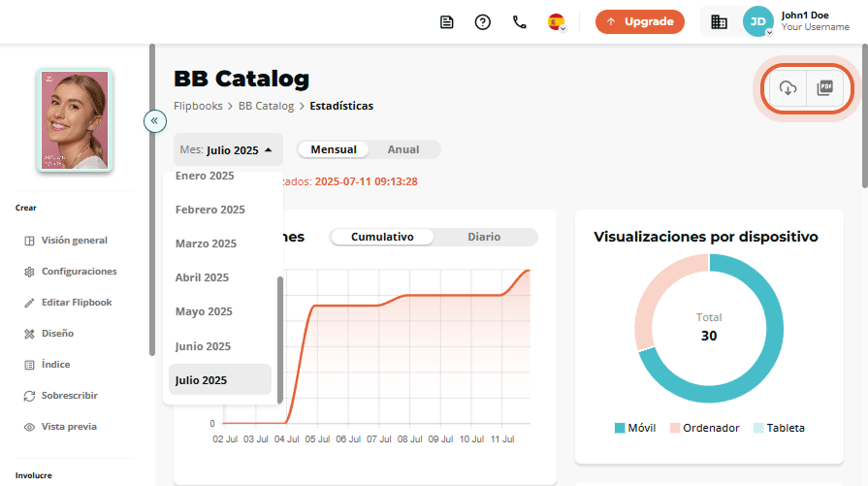
Task: Toggle Tableta legend color swatch
Action: [x=758, y=428]
